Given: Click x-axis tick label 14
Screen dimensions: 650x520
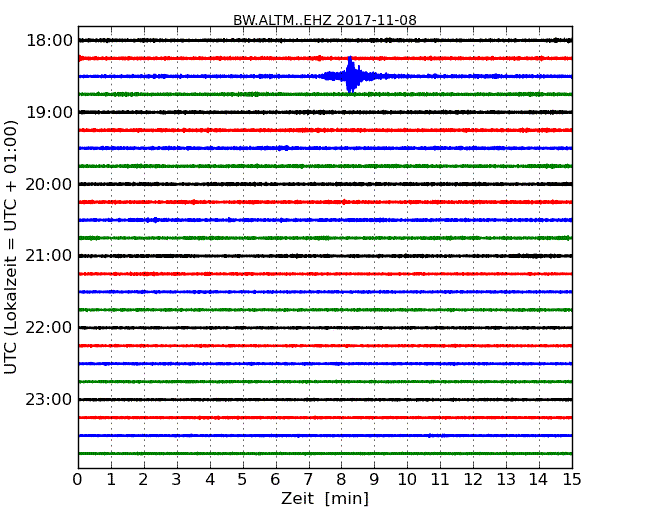Looking at the screenshot, I should tap(538, 480).
